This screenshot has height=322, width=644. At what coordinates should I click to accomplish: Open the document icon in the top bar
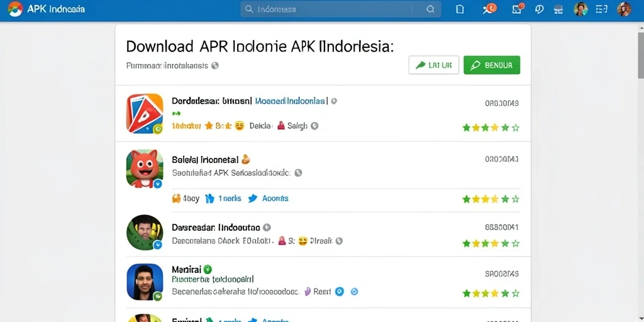[460, 9]
